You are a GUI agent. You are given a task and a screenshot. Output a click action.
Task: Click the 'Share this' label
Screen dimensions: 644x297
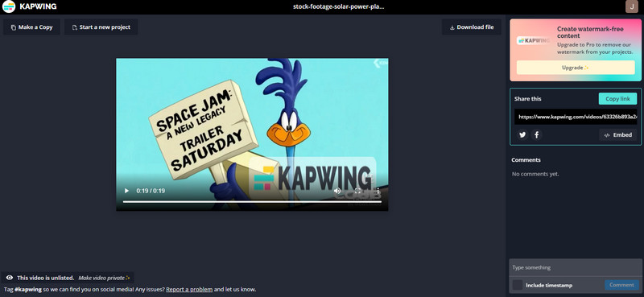coord(528,98)
